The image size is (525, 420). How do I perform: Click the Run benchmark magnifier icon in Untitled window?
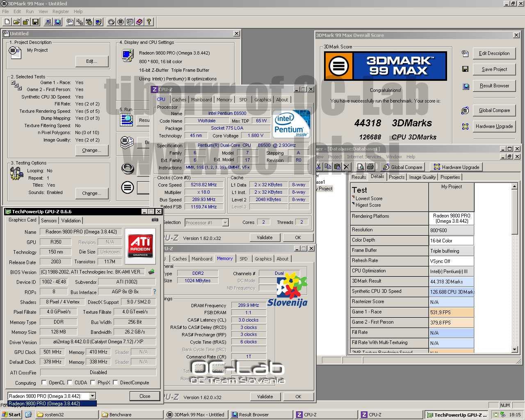click(x=127, y=120)
